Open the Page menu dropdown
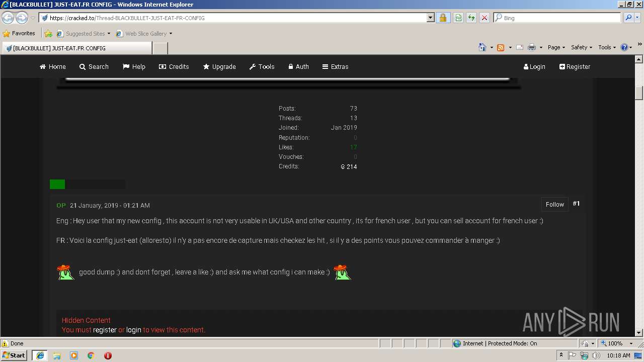 556,47
